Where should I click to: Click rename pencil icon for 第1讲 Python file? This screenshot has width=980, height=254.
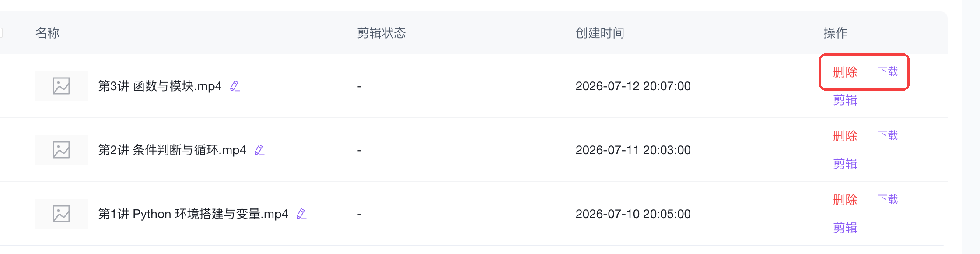(301, 214)
